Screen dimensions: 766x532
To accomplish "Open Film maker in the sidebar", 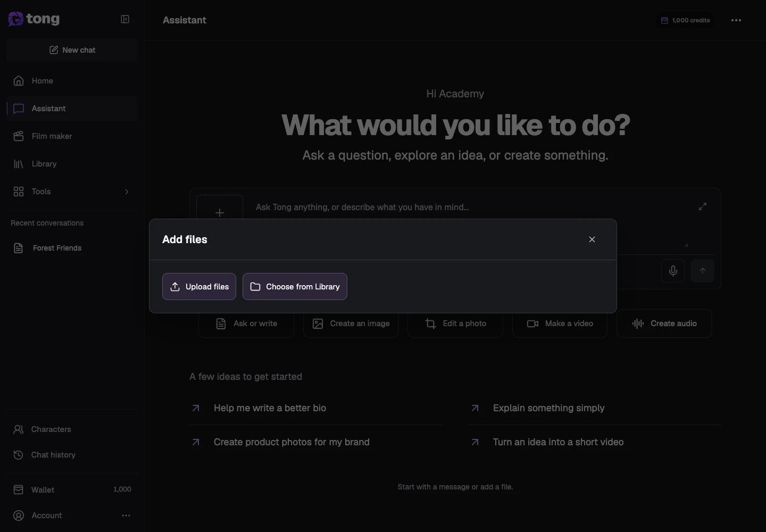I will (x=72, y=136).
